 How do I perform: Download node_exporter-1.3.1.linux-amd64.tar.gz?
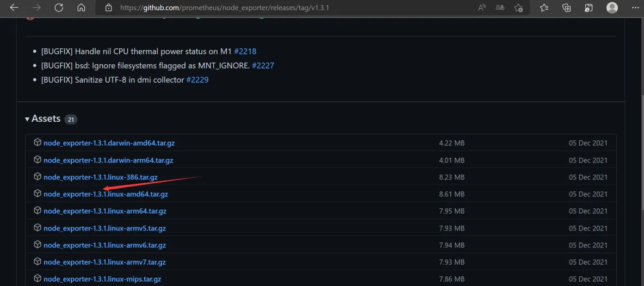point(106,194)
